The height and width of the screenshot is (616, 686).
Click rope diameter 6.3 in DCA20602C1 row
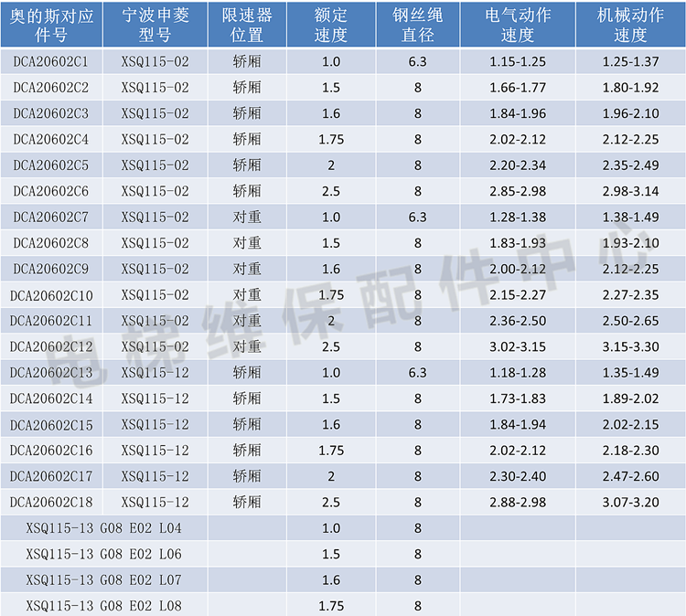click(418, 61)
